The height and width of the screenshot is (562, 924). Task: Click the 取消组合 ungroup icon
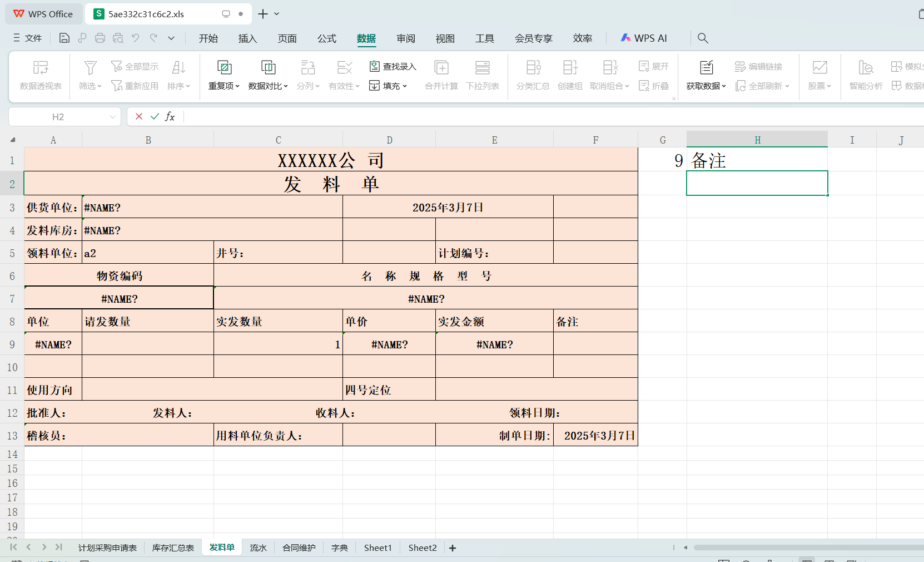(x=606, y=75)
